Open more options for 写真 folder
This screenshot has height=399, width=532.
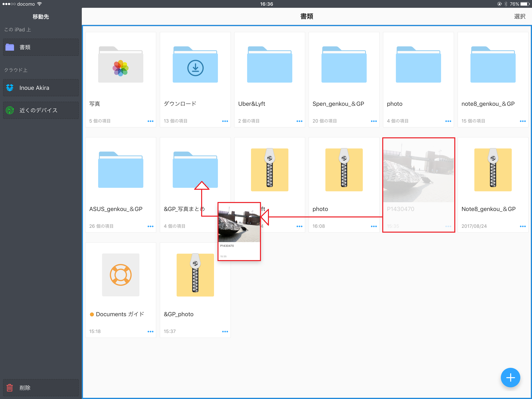150,121
